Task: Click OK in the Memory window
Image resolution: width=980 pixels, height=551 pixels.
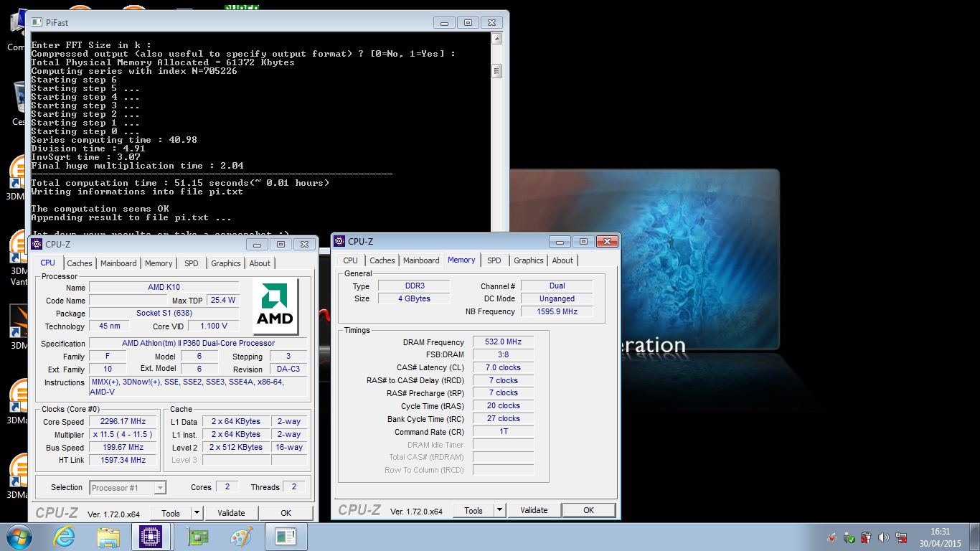Action: (588, 510)
